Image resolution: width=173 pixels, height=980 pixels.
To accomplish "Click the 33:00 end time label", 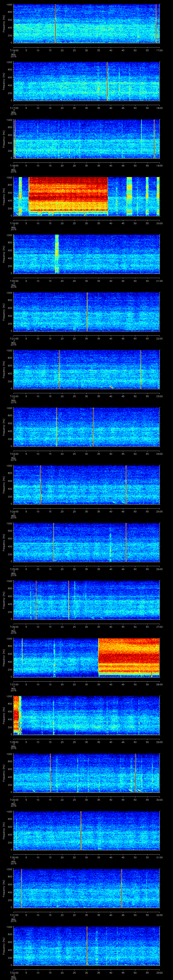I will click(x=159, y=972).
